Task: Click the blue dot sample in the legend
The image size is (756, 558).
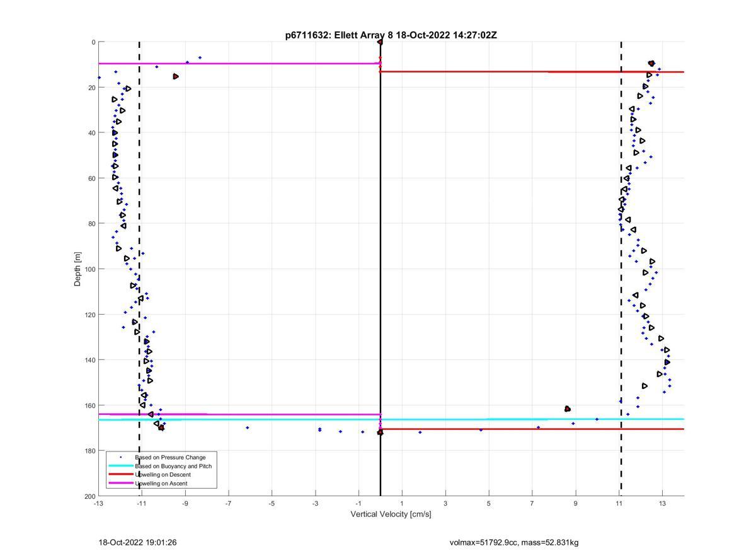Action: coord(120,457)
